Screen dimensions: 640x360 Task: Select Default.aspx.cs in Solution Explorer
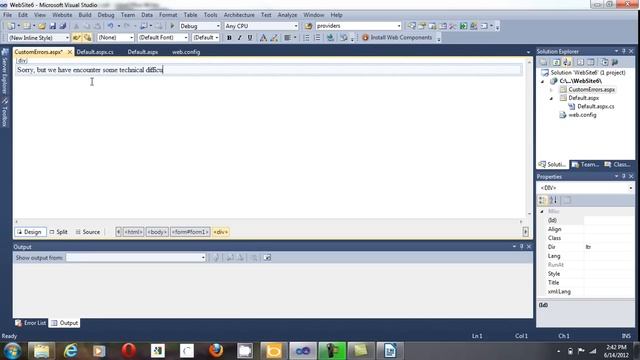[595, 107]
